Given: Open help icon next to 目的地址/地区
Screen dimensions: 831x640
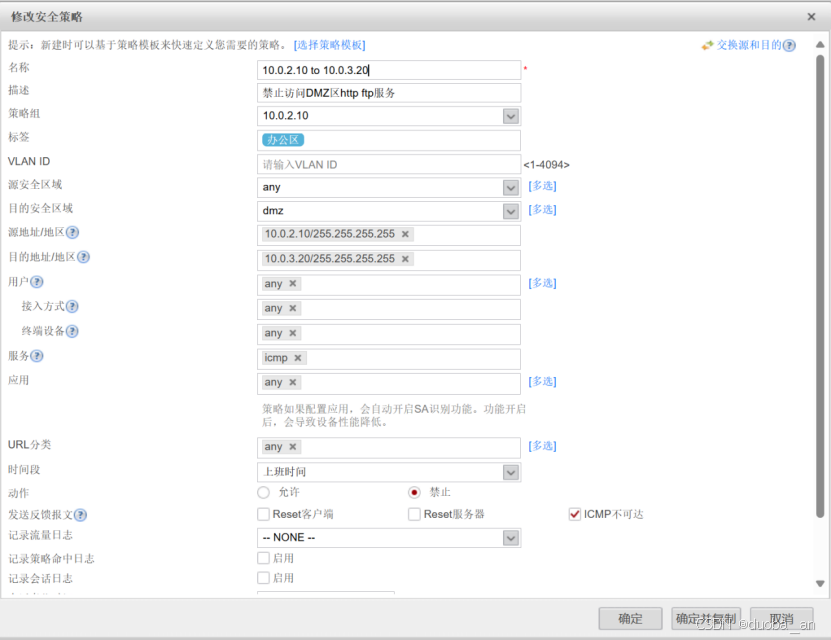Looking at the screenshot, I should coord(83,257).
